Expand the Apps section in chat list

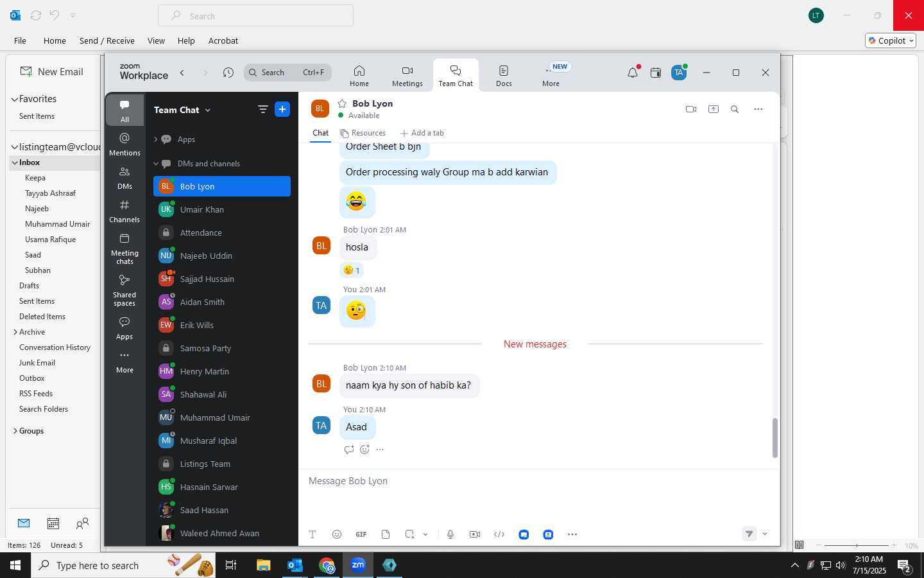pos(156,139)
